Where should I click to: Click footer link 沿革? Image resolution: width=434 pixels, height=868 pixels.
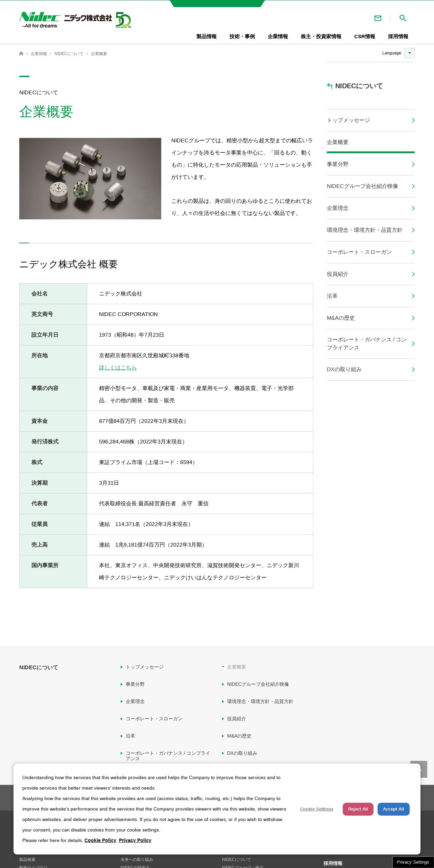[130, 736]
